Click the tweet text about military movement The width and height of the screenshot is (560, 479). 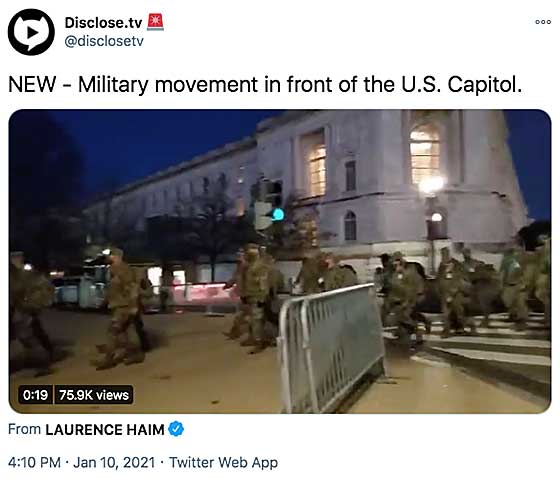click(265, 85)
